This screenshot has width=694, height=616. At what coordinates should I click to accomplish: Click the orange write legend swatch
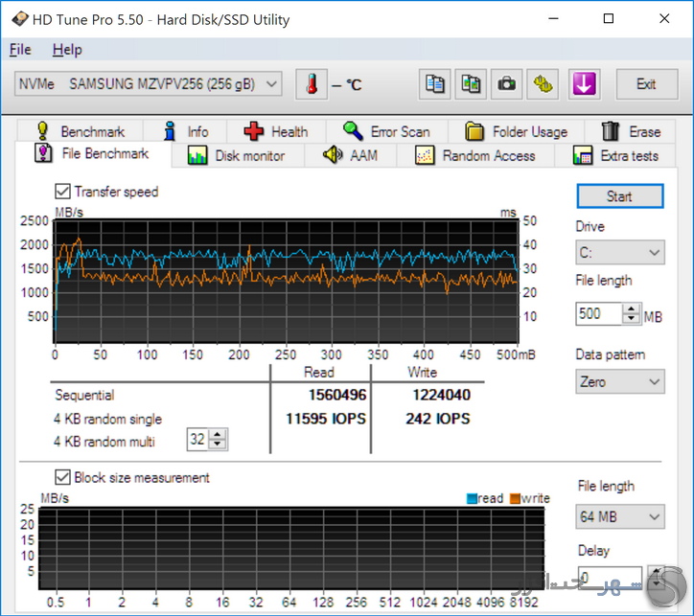tap(515, 498)
